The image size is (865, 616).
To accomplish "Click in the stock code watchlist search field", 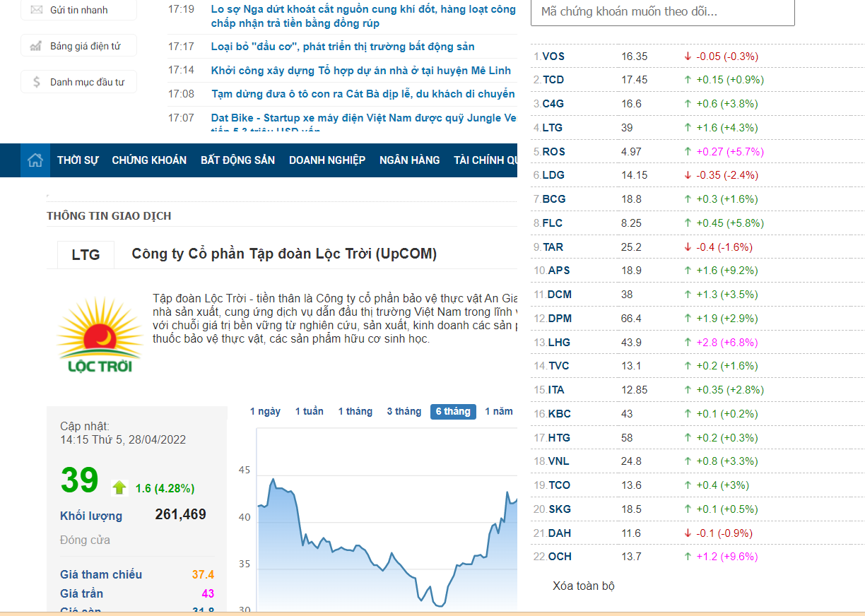I will [662, 12].
